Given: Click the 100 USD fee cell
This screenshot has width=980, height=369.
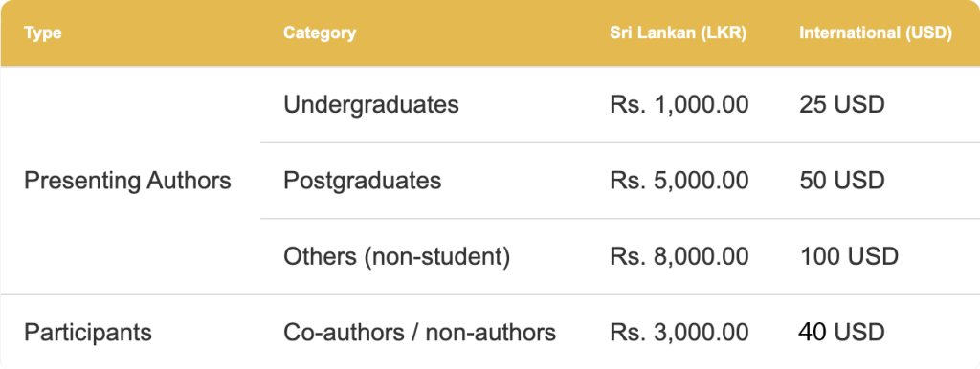Looking at the screenshot, I should 849,256.
